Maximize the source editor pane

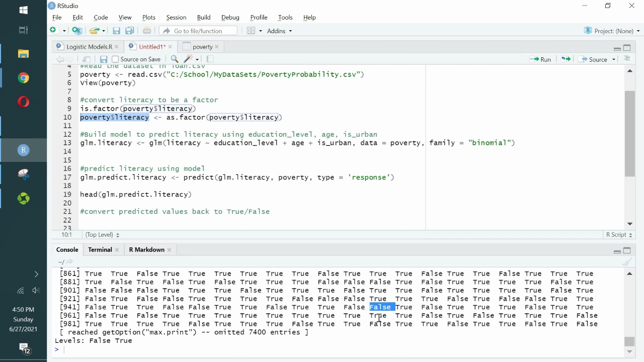(627, 48)
